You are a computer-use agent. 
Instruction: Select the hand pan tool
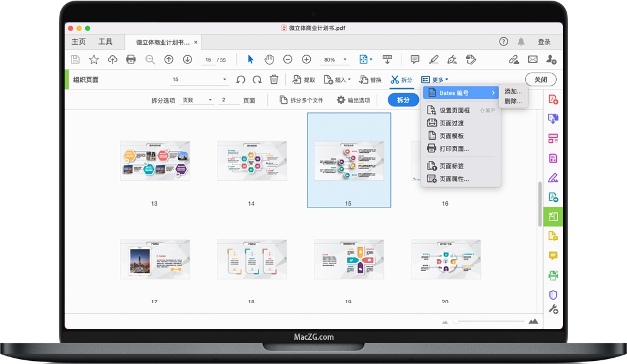click(269, 60)
